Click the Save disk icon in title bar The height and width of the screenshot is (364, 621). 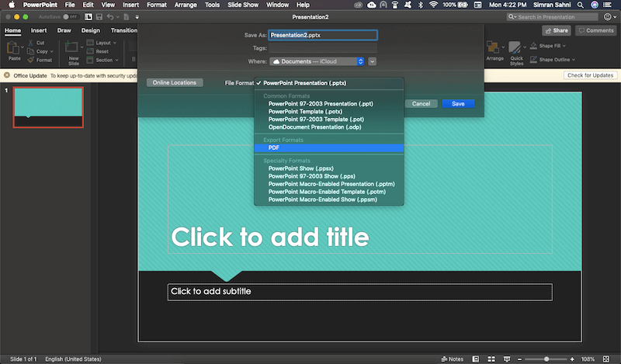(x=99, y=17)
